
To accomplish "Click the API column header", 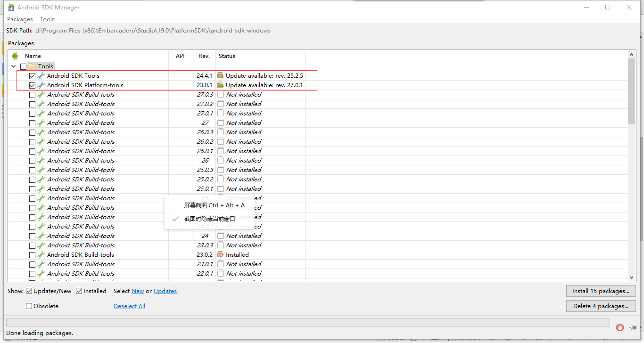I will coord(180,56).
